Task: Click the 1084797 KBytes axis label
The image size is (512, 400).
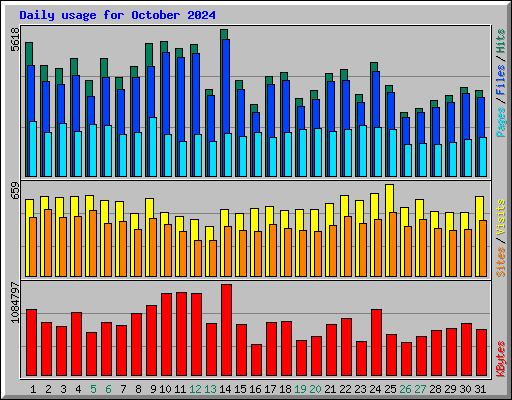Action: pos(15,302)
